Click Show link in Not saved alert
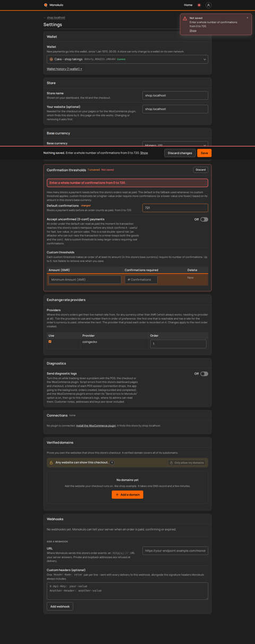This screenshot has height=644, width=255. pyautogui.click(x=193, y=31)
